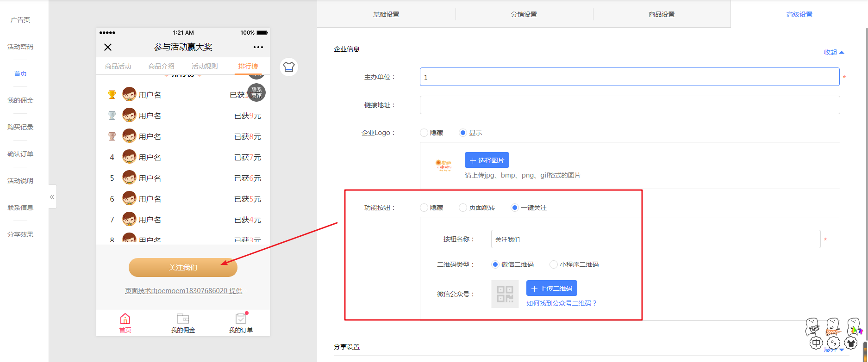868x362 pixels.
Task: Click 已获9元 in ranking list
Action: pyautogui.click(x=248, y=116)
